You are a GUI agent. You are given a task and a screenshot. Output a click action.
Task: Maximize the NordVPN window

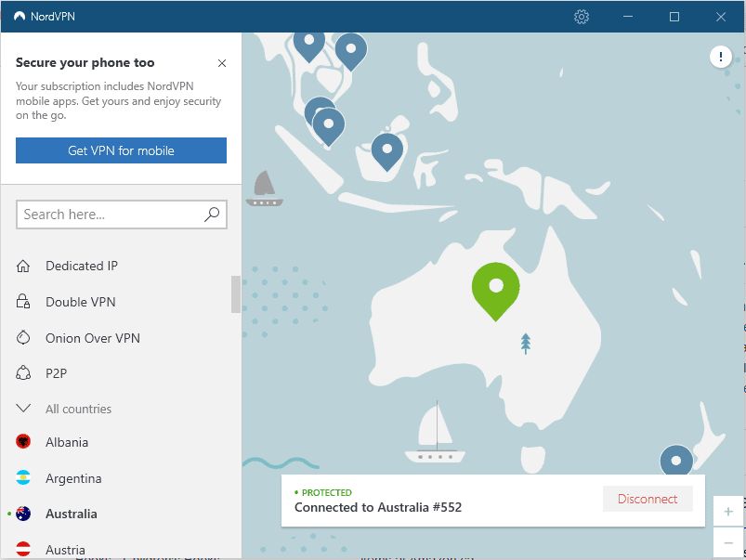[x=674, y=17]
